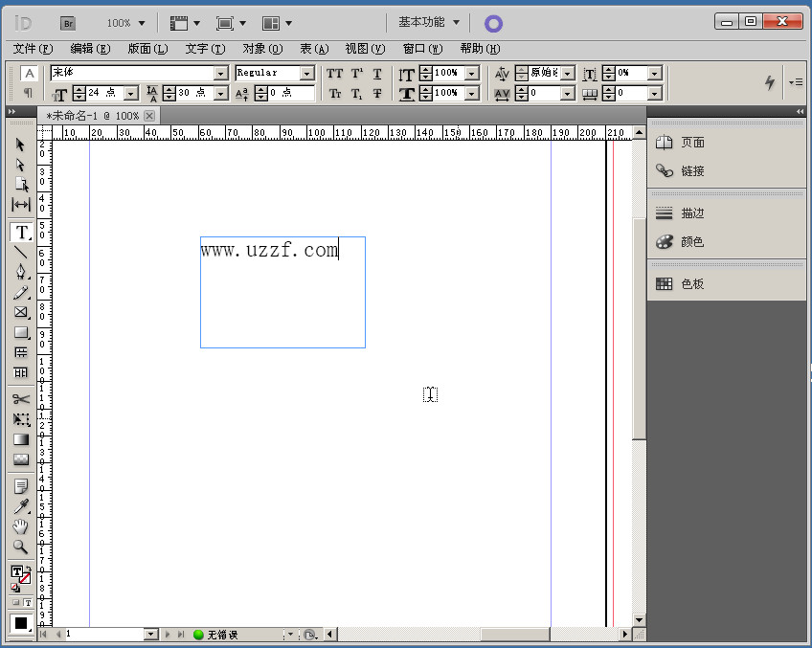Open the font family 宋体 dropdown

(x=220, y=73)
